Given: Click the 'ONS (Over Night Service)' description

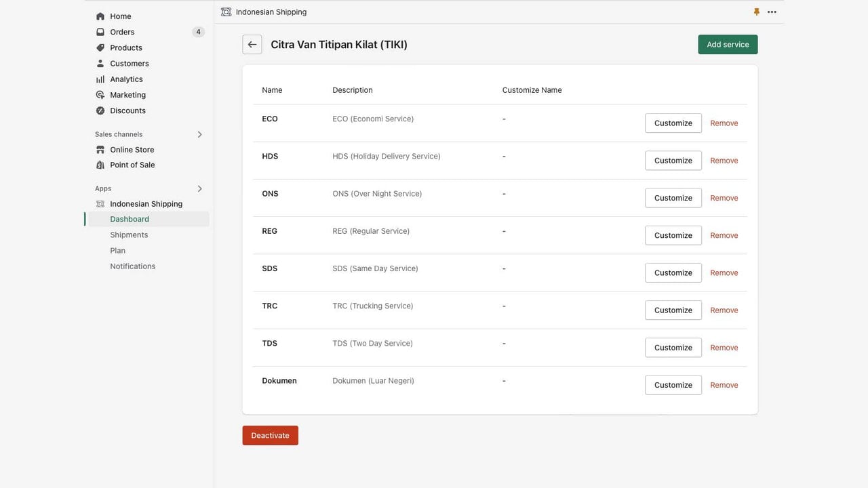Looking at the screenshot, I should pos(377,193).
